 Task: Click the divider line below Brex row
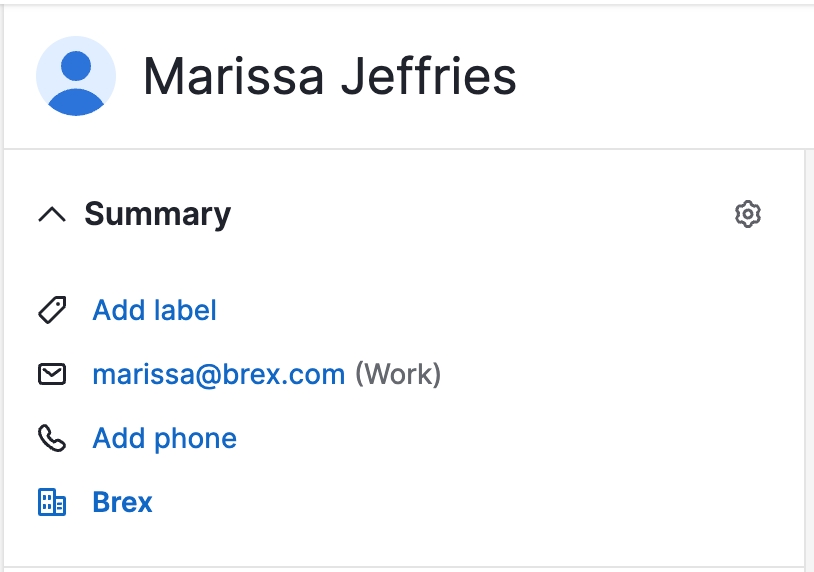click(x=400, y=567)
